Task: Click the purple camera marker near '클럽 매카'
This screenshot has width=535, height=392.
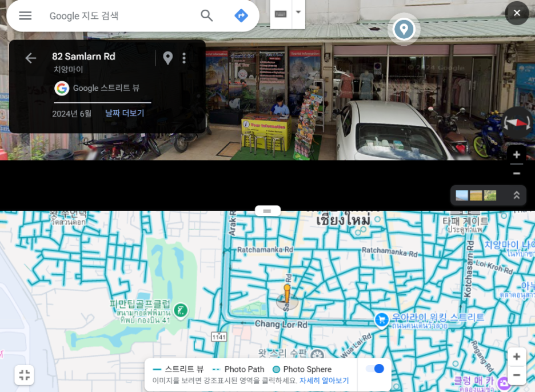Action: (504, 383)
